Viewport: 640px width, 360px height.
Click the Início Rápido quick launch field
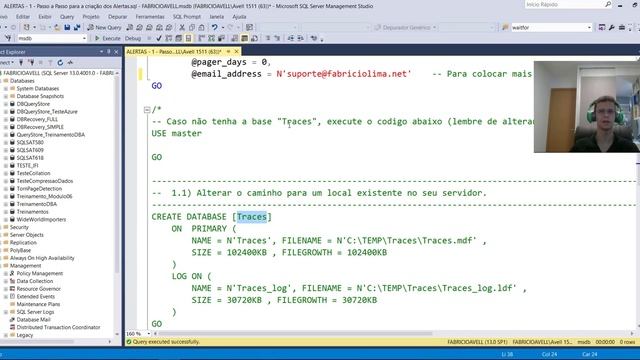pos(568,4)
